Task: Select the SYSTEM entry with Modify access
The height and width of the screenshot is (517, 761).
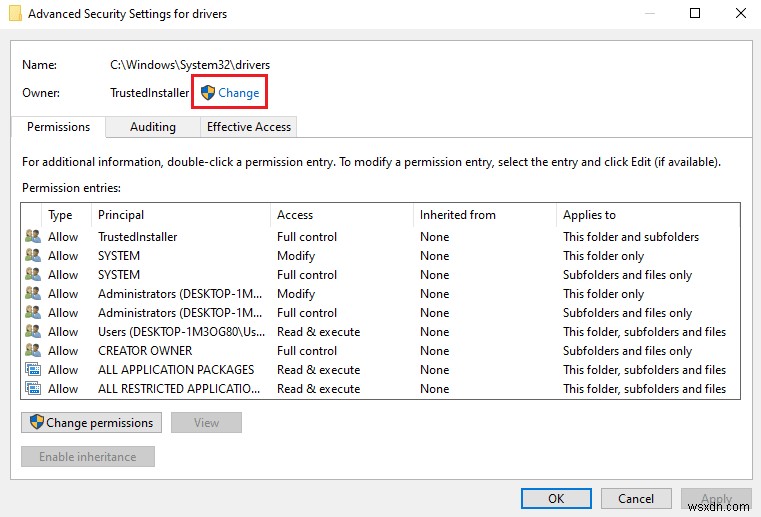Action: pyautogui.click(x=380, y=255)
